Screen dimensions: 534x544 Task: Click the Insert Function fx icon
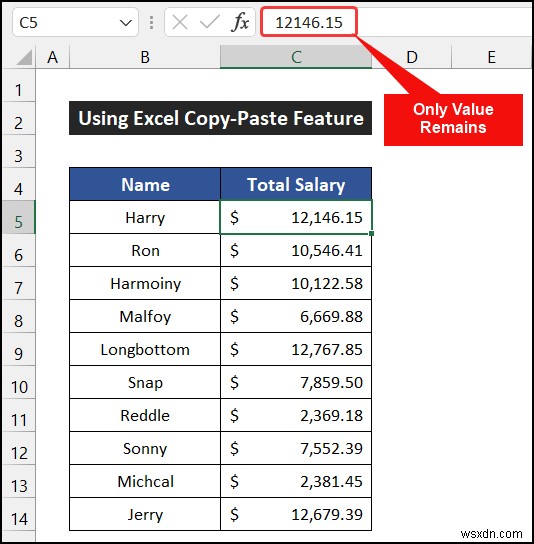(240, 23)
